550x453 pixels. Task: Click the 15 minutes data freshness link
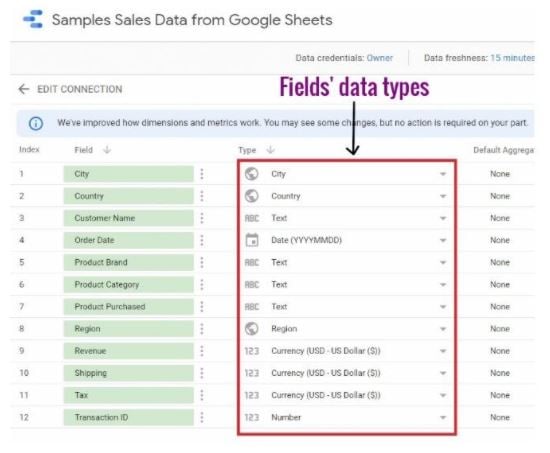coord(512,58)
